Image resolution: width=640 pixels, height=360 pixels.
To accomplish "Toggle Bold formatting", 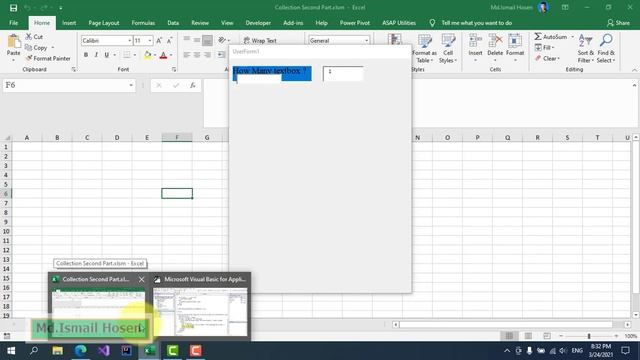I will [86, 55].
